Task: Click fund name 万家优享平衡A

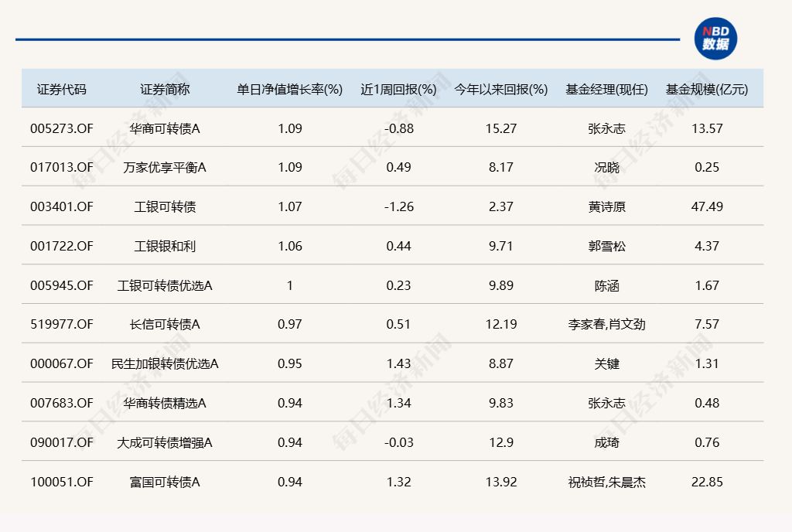Action: 165,168
